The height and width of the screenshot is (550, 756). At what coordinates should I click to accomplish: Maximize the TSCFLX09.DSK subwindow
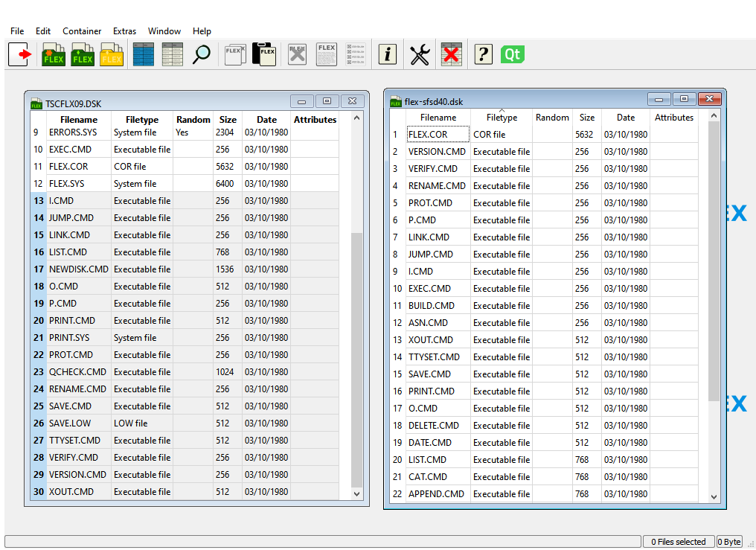tap(327, 101)
